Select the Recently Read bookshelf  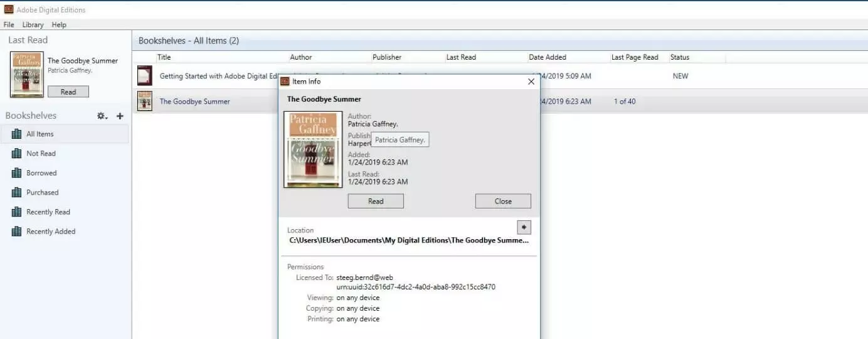[65, 212]
